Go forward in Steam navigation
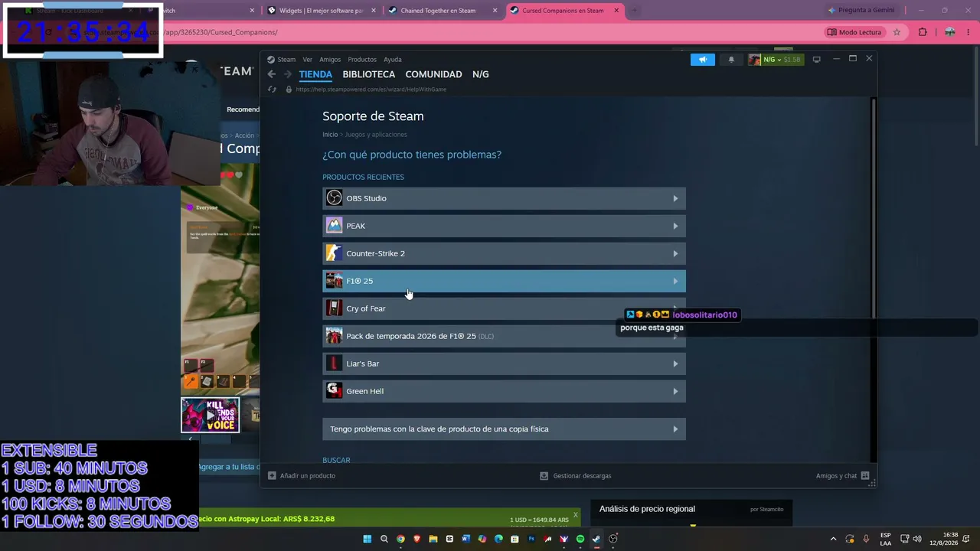The width and height of the screenshot is (980, 551). click(x=288, y=74)
